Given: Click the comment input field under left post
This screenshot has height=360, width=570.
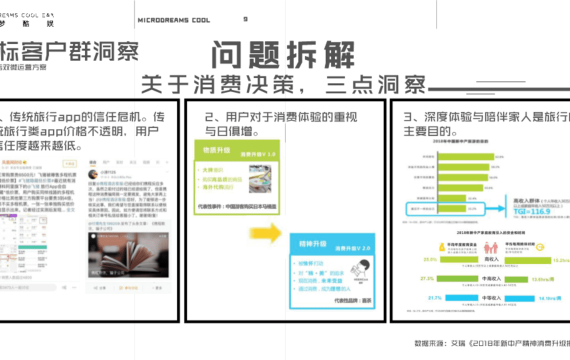Looking at the screenshot, I should [x=28, y=287].
